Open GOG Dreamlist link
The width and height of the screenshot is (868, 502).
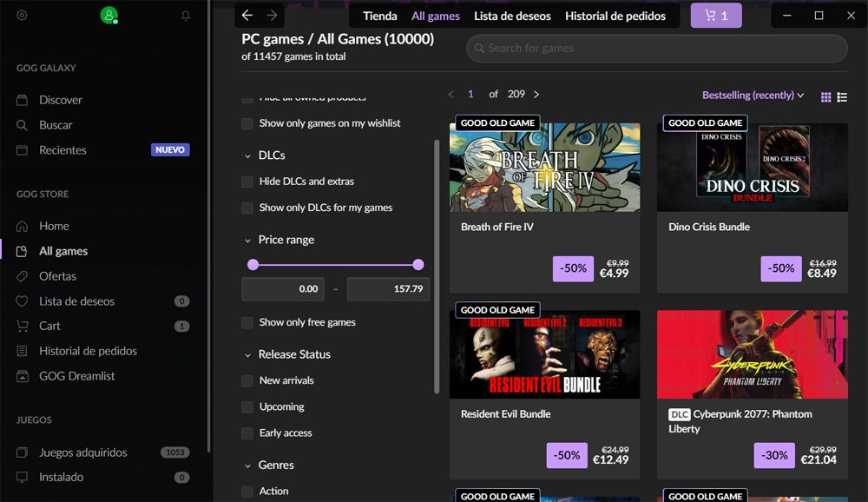[77, 376]
